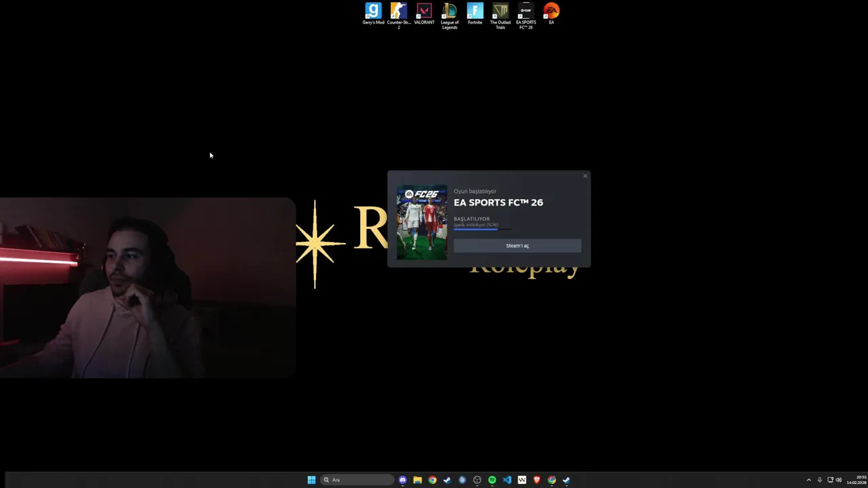This screenshot has width=868, height=488.
Task: Select the VALORANT desktop icon
Action: coord(424,14)
